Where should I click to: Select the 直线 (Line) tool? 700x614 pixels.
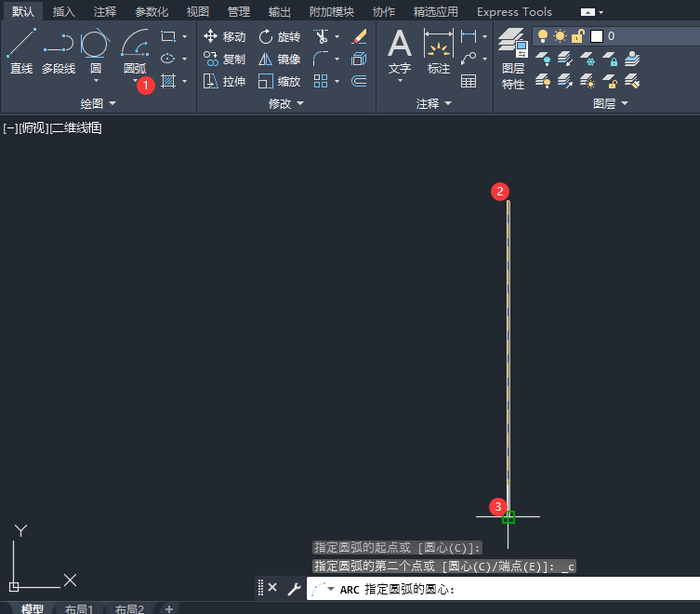coord(21,50)
